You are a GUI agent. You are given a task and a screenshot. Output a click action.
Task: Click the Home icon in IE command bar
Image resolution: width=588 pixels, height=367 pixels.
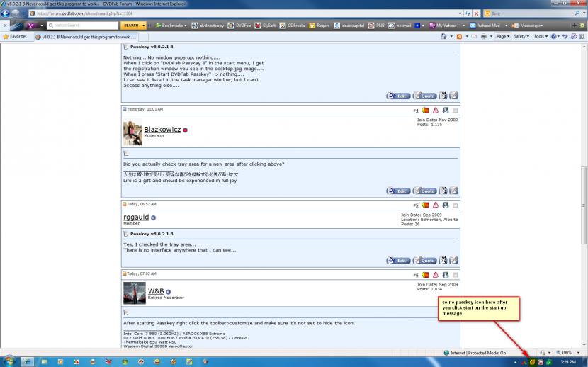444,36
